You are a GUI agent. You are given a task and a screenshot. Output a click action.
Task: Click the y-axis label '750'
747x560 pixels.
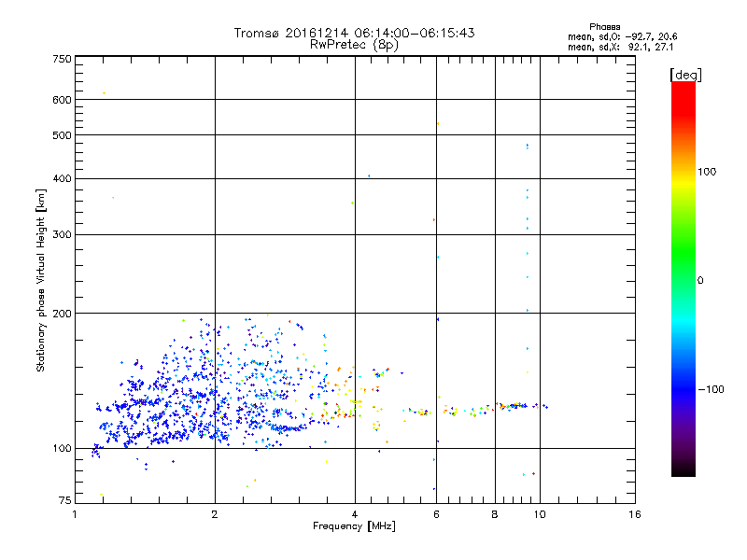pyautogui.click(x=62, y=59)
